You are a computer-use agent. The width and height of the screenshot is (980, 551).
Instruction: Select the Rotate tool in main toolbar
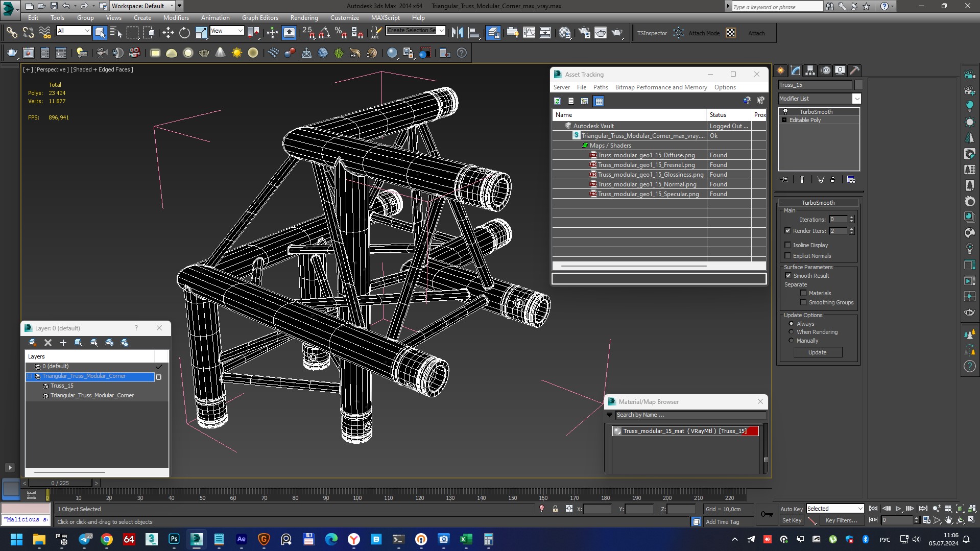coord(184,33)
